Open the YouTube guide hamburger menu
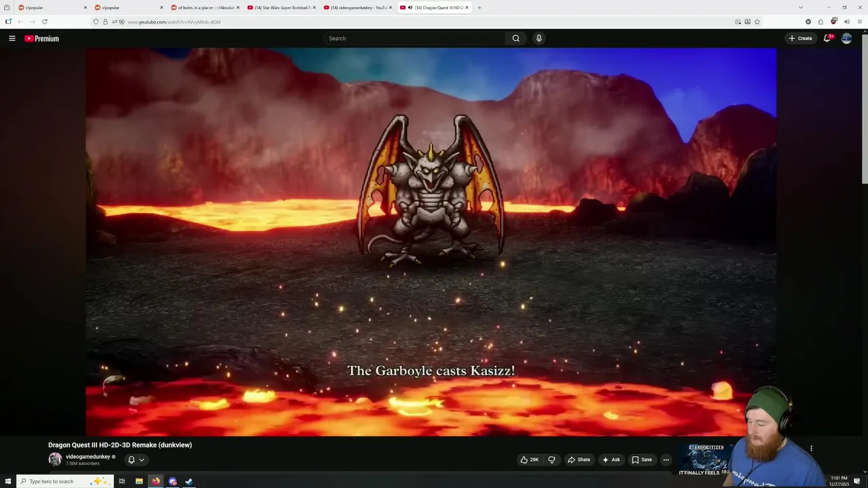Screen dimensions: 868x488 [x=12, y=39]
